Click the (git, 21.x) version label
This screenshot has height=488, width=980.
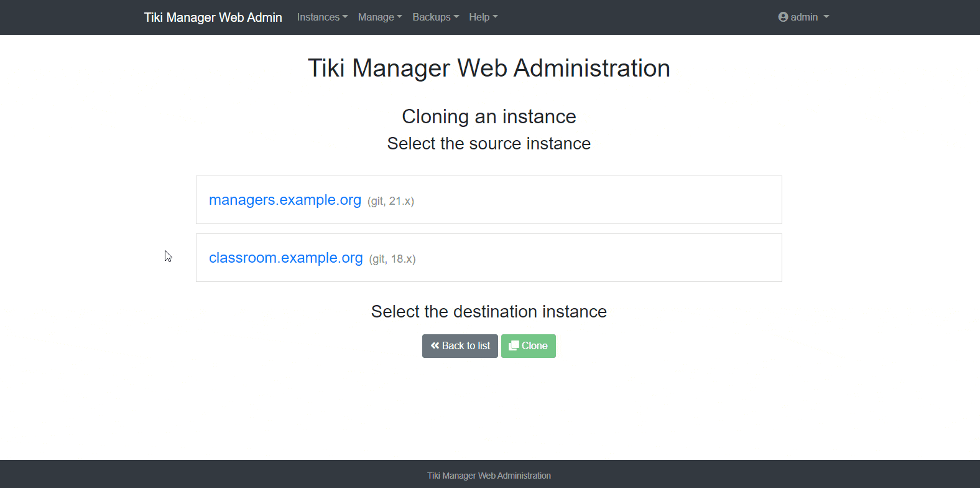tap(391, 201)
